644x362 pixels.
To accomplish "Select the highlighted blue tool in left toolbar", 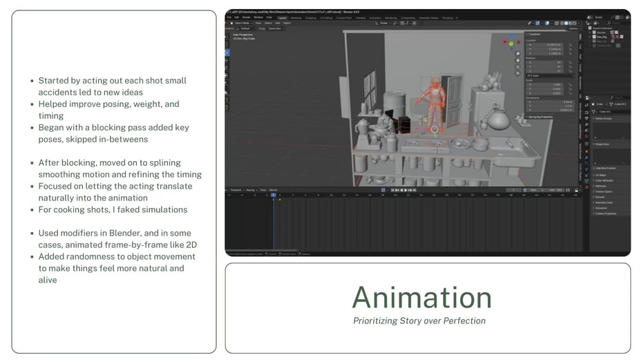I will point(227,53).
